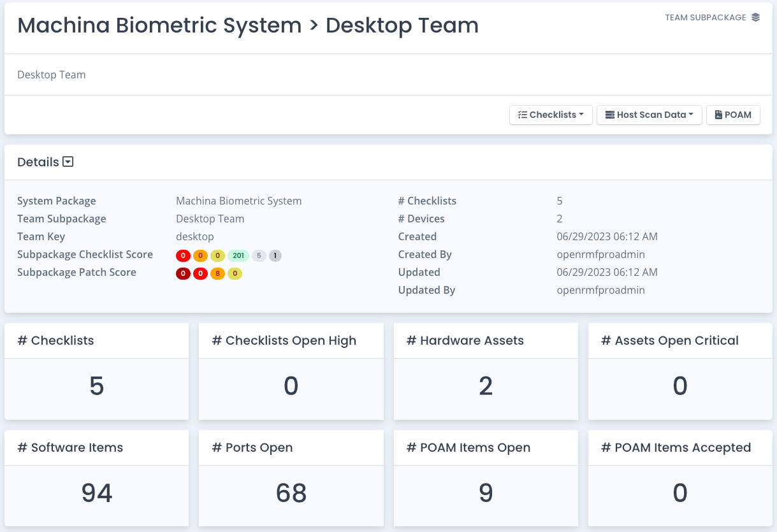
Task: Click the # POAM Items Open card title
Action: click(468, 447)
